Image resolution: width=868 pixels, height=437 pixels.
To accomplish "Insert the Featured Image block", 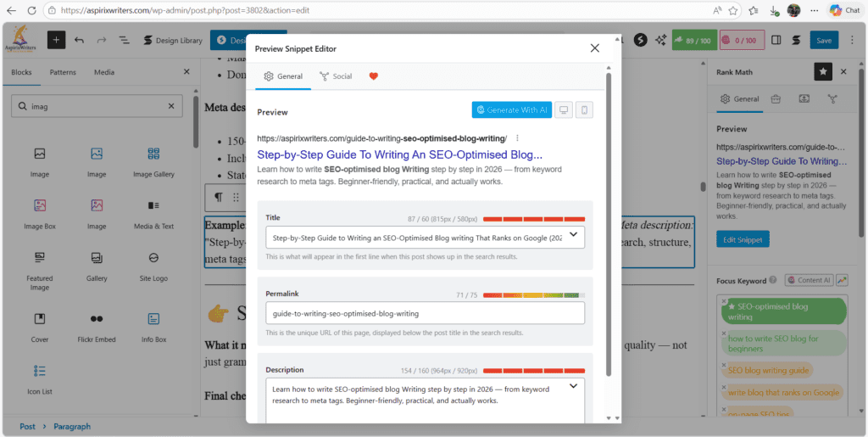I will [40, 271].
